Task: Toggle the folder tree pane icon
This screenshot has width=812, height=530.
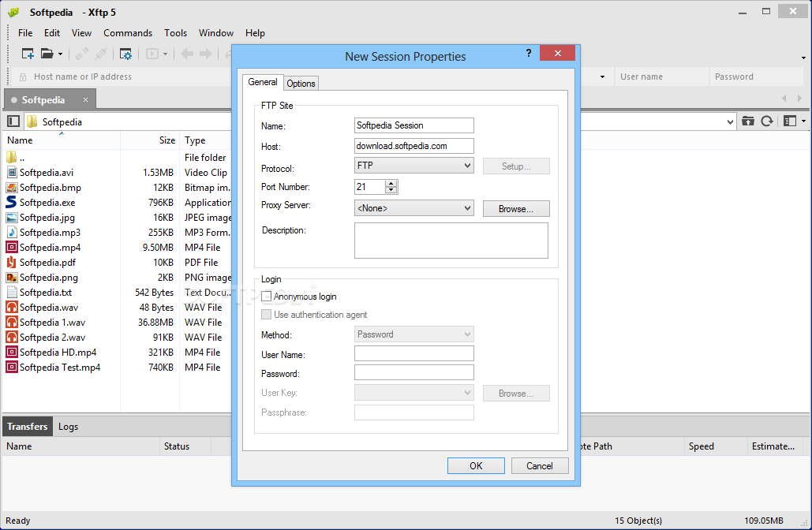Action: coord(13,121)
